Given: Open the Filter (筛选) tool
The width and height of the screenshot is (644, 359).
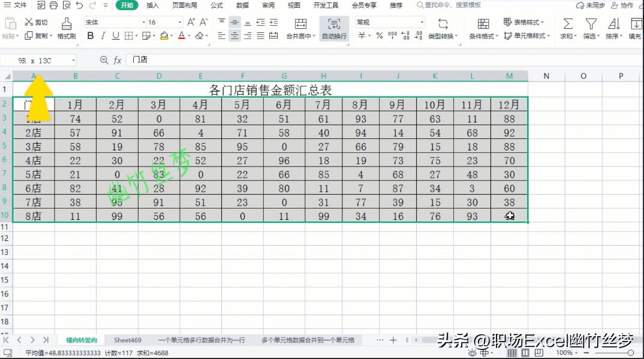Looking at the screenshot, I should click(591, 24).
